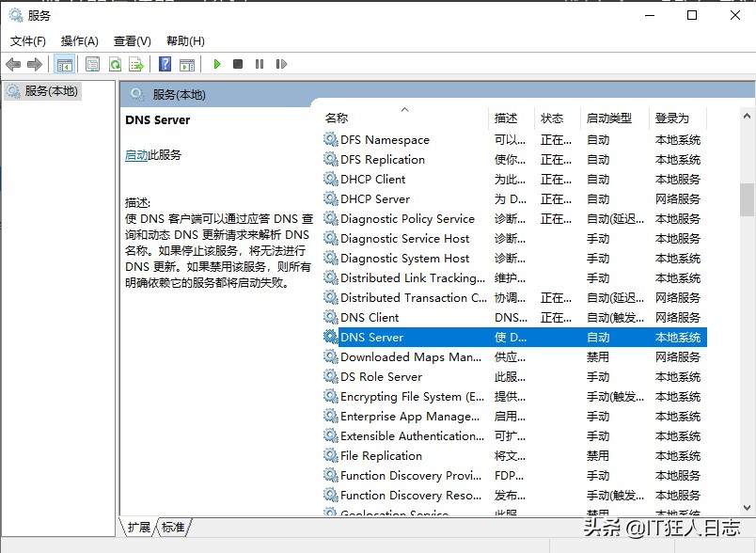Click the Back navigation arrow

tap(13, 64)
